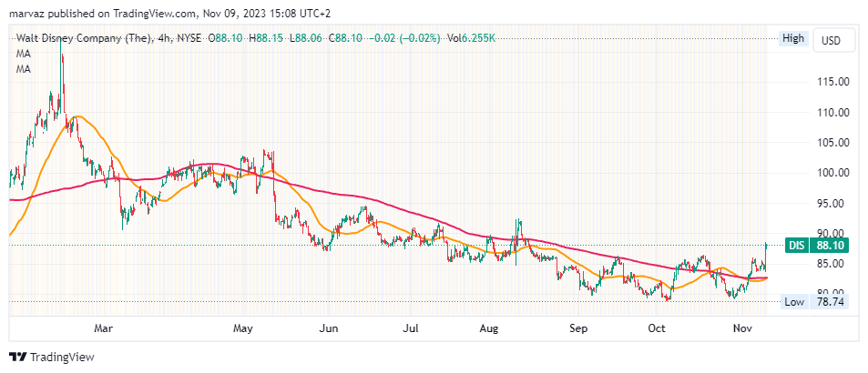Click the DIS 88.10 current price tag
Image resolution: width=868 pixels, height=373 pixels.
tap(816, 245)
